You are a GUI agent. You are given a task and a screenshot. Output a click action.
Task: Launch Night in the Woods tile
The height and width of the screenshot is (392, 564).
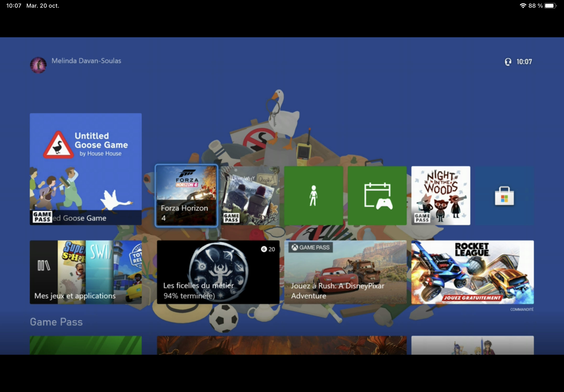pyautogui.click(x=441, y=196)
